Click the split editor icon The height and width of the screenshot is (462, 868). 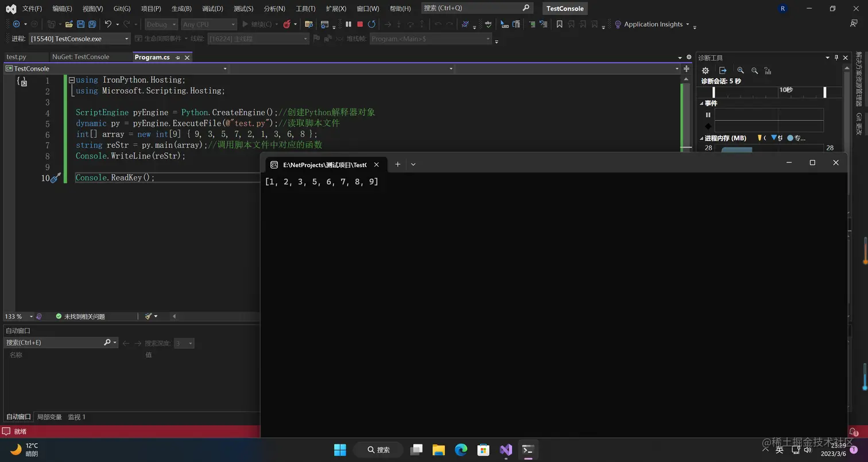pyautogui.click(x=686, y=68)
